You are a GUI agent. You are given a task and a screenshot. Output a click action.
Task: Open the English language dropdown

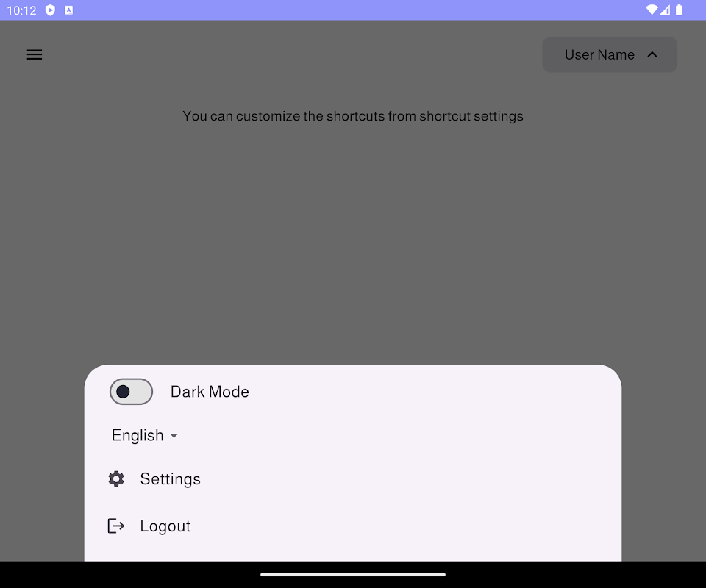point(145,435)
